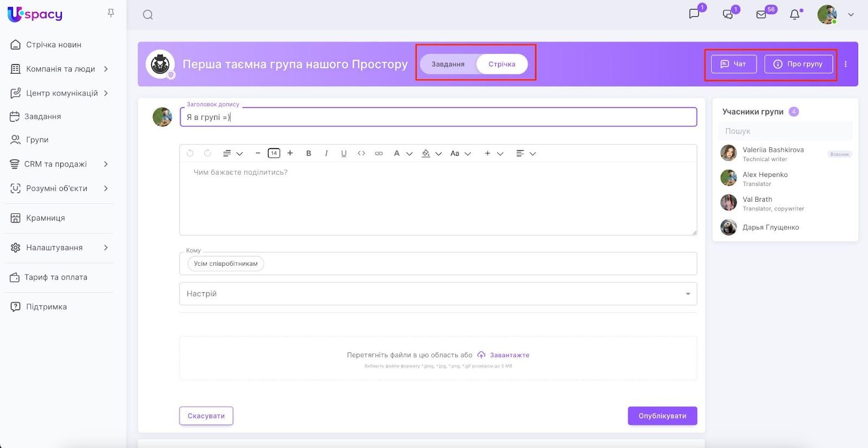Click the group avatar in the purple header
868x448 pixels.
(x=160, y=64)
